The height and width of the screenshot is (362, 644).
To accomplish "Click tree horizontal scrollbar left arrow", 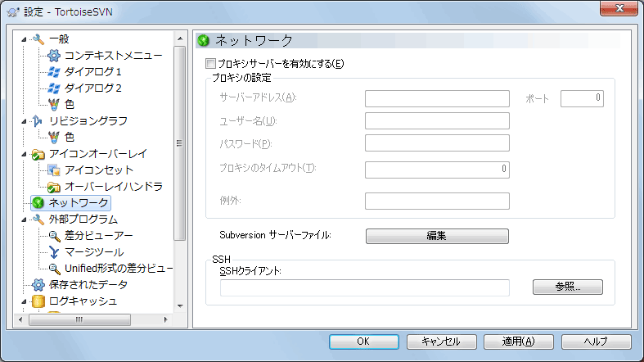I will tap(20, 319).
